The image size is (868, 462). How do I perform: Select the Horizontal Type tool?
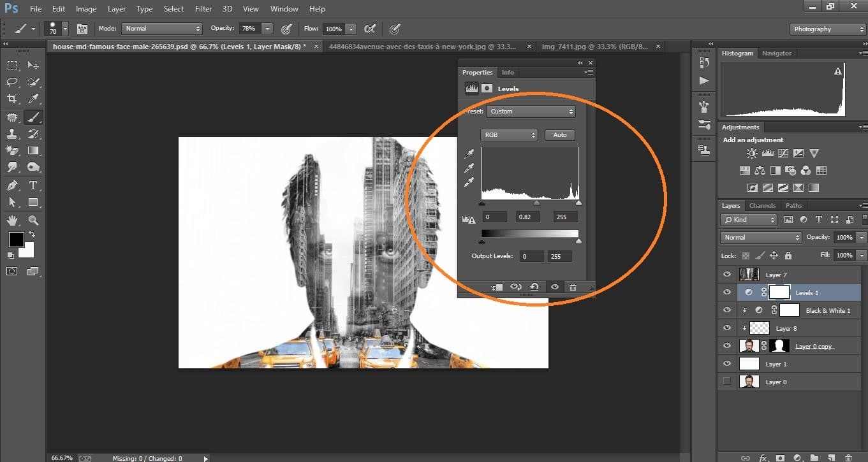(33, 185)
